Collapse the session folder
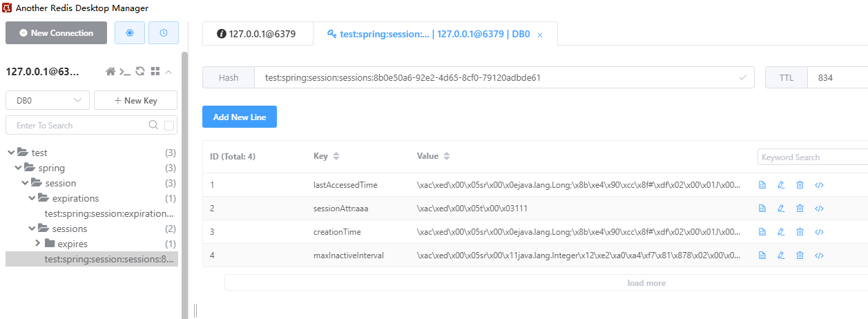This screenshot has height=319, width=868. click(25, 183)
